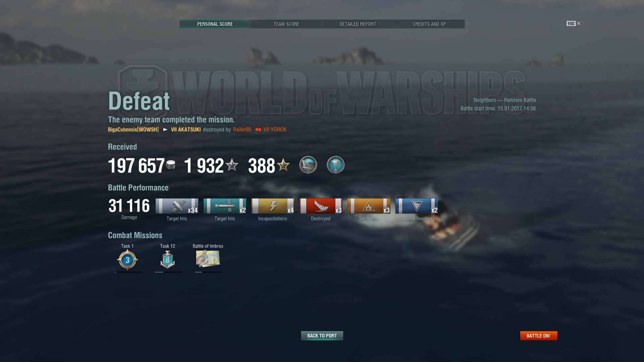
Task: Click the torpedo Target hits x2 ribbon
Action: point(225,206)
